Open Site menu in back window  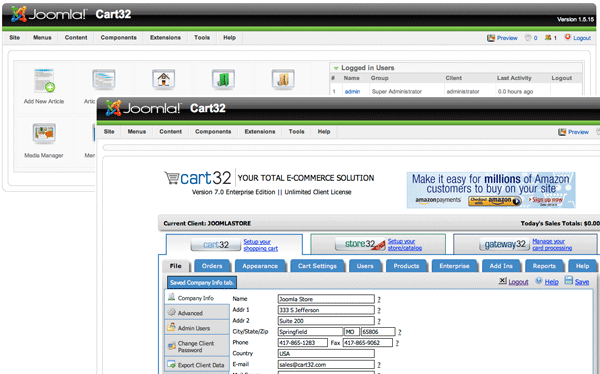coord(15,38)
